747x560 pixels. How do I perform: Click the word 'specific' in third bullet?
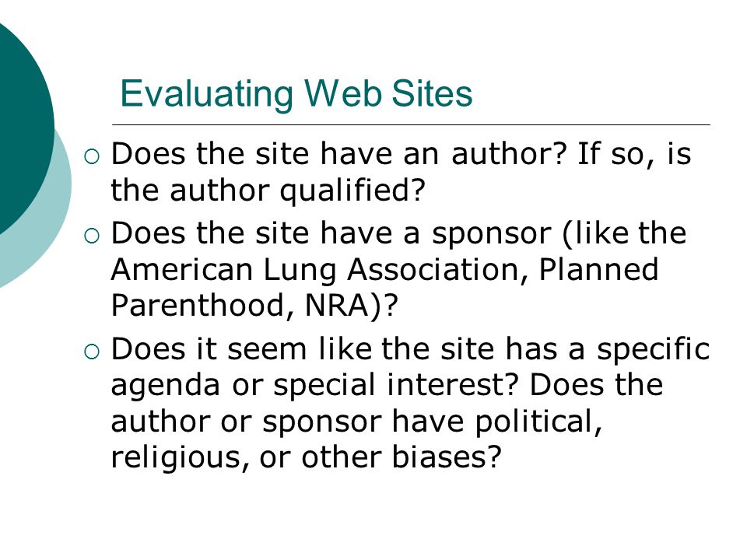pos(653,350)
